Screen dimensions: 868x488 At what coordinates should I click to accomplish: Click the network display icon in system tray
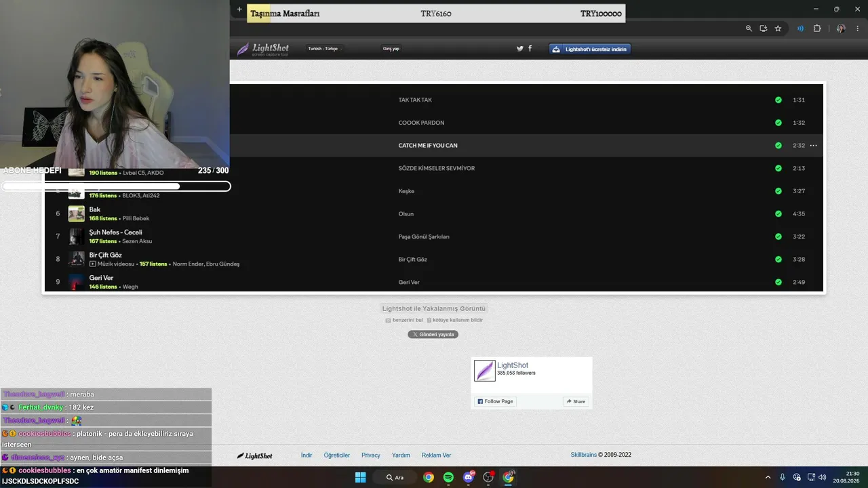810,477
